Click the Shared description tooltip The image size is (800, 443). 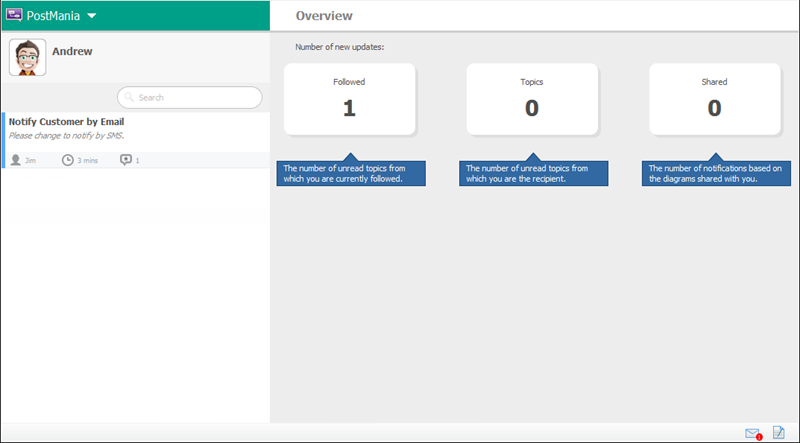coord(717,173)
